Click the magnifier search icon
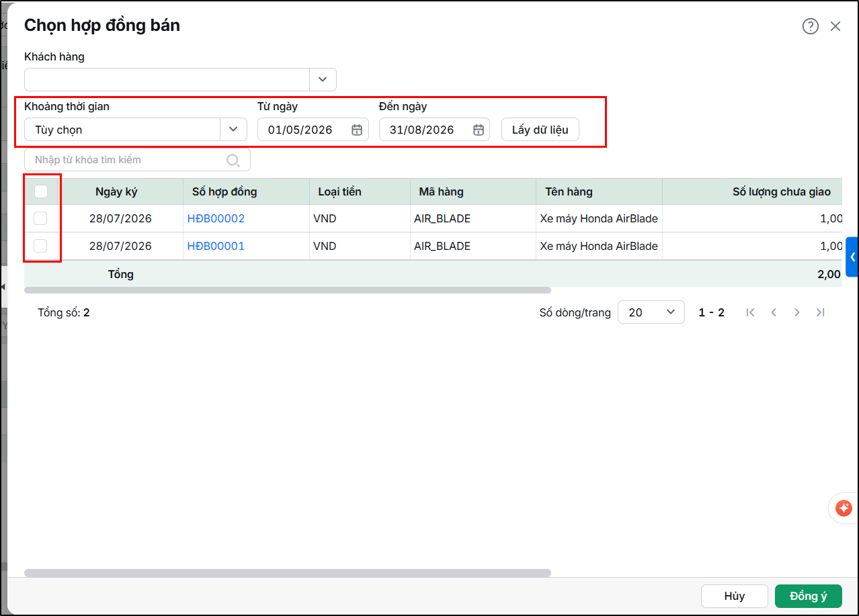The height and width of the screenshot is (616, 859). (233, 160)
